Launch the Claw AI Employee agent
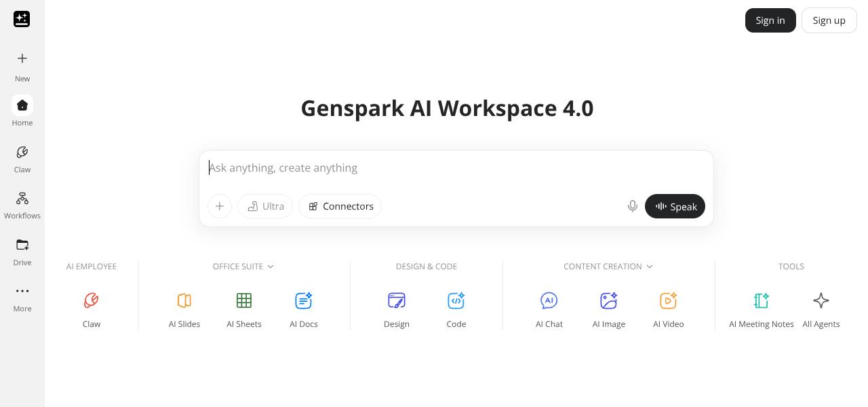Image resolution: width=868 pixels, height=407 pixels. 92,309
